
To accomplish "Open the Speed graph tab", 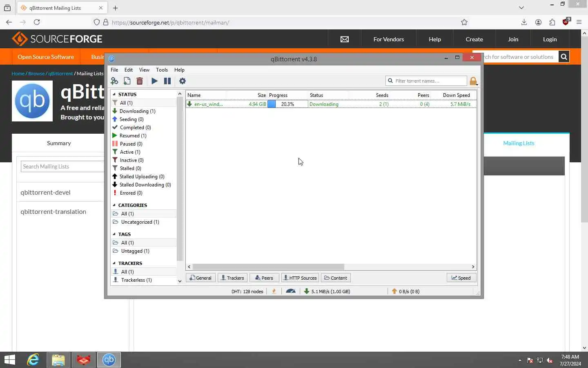I will (x=461, y=278).
